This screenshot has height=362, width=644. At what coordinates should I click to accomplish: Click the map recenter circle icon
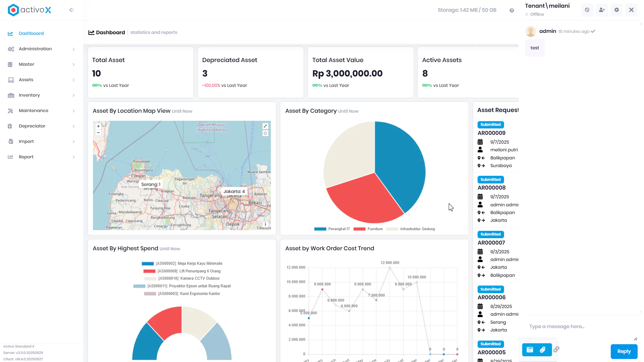[265, 133]
